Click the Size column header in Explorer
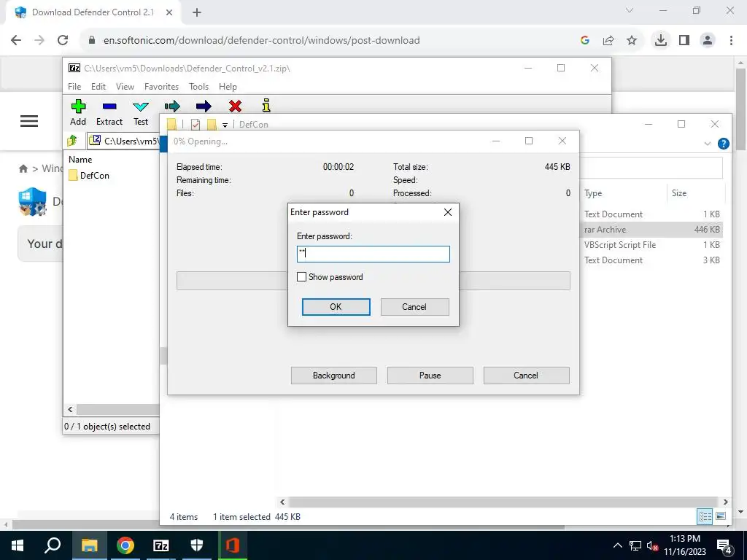747x560 pixels. (x=679, y=192)
